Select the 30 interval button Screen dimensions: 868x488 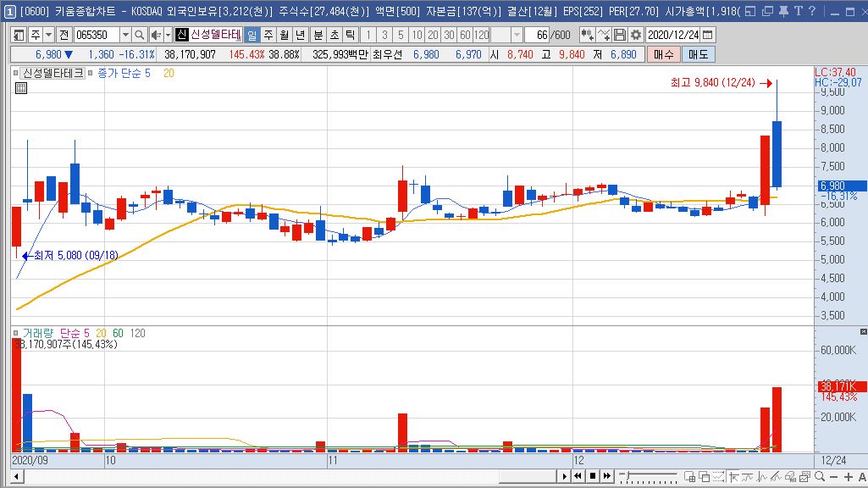click(x=449, y=35)
